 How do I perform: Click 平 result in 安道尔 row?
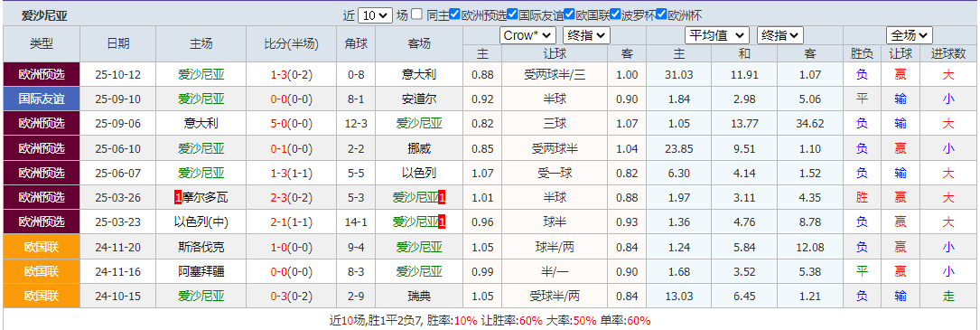862,99
